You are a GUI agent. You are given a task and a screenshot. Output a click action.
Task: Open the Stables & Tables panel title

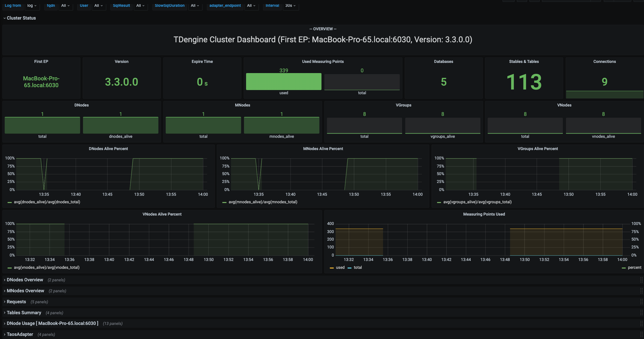coord(524,62)
